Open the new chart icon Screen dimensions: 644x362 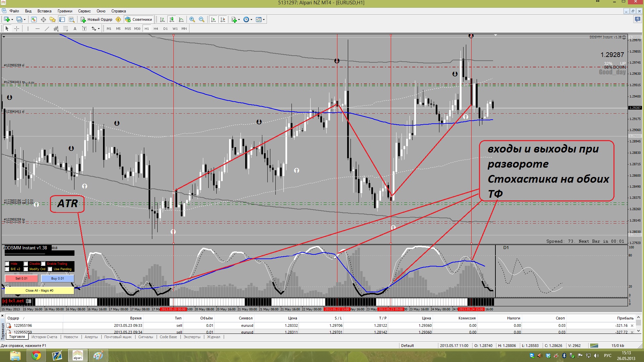7,19
